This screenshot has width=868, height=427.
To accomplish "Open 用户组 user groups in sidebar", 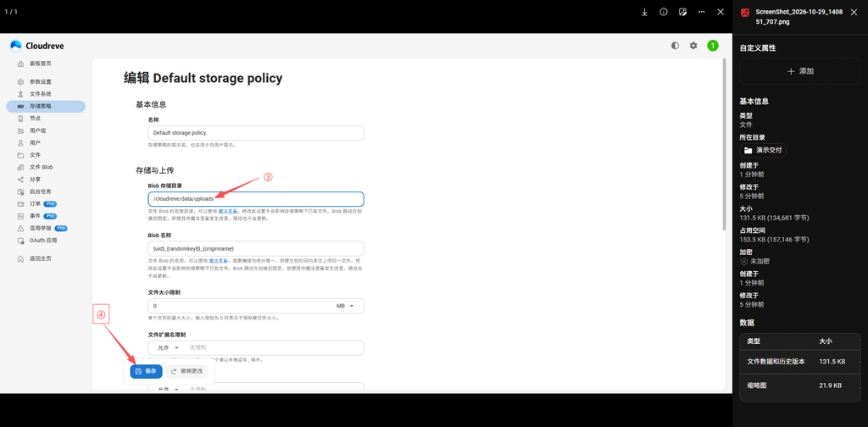I will 46,130.
